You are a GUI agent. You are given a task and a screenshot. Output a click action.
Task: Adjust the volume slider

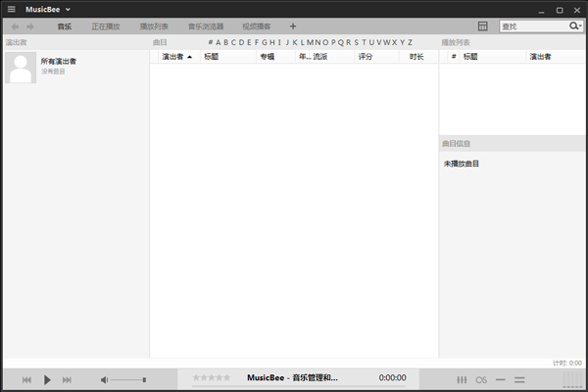click(x=127, y=379)
